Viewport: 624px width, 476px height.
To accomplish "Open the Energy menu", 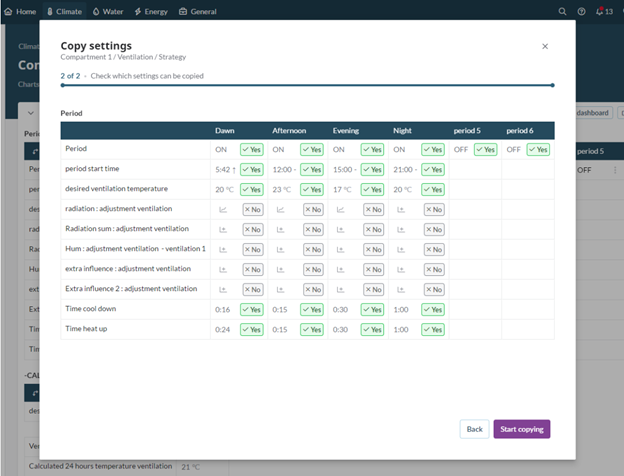I will click(150, 11).
